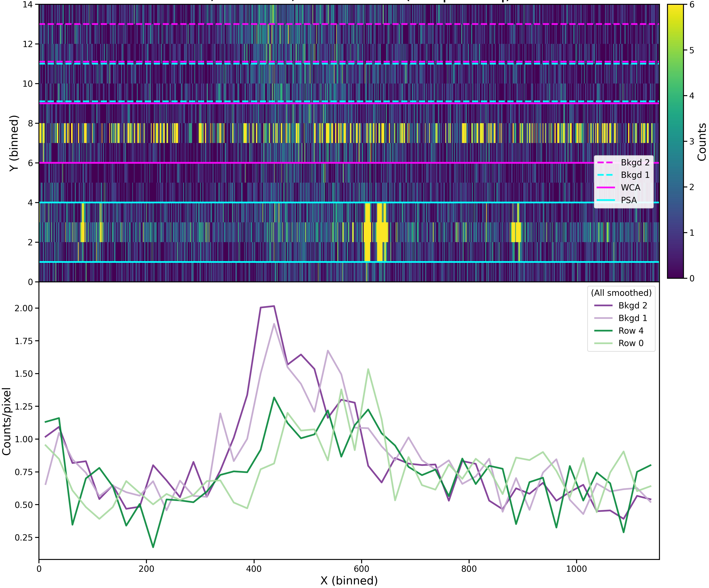Click the Counts/pixel tick label '1.75'

tap(24, 341)
